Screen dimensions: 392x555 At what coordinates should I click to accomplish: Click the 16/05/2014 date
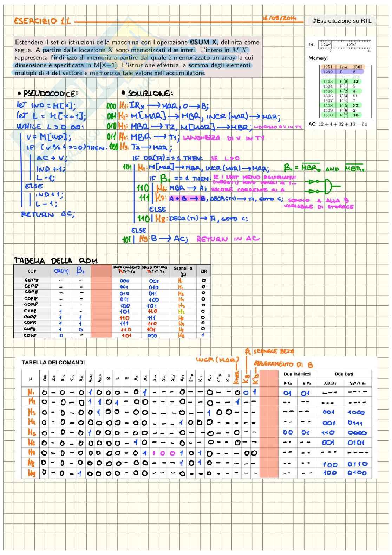pyautogui.click(x=279, y=18)
